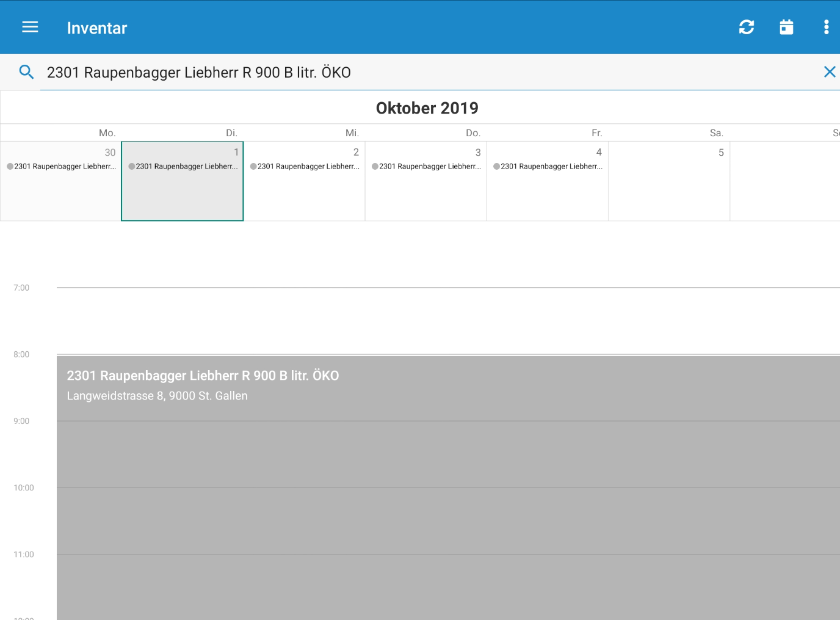Open the calendar today icon
Image resolution: width=840 pixels, height=620 pixels.
click(786, 27)
